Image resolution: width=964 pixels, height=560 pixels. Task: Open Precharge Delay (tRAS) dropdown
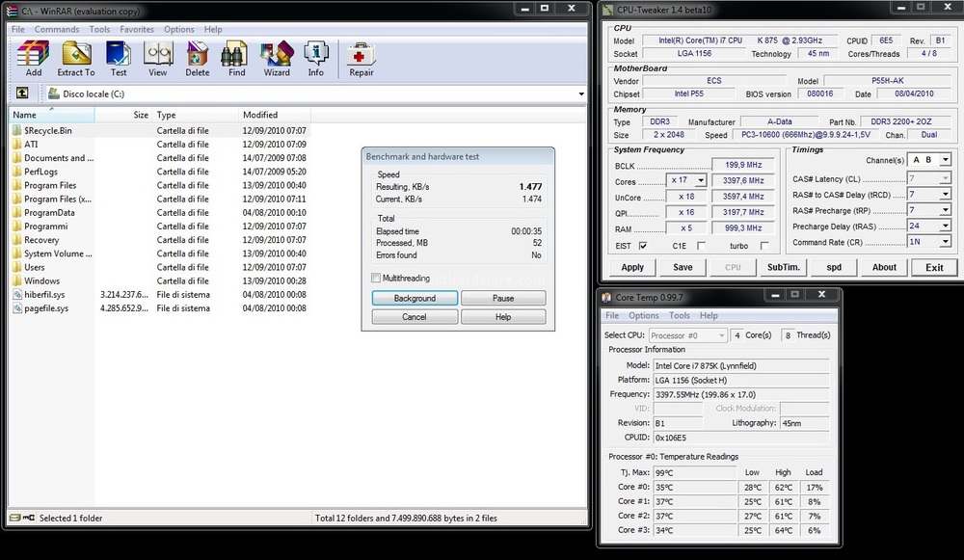pyautogui.click(x=946, y=226)
